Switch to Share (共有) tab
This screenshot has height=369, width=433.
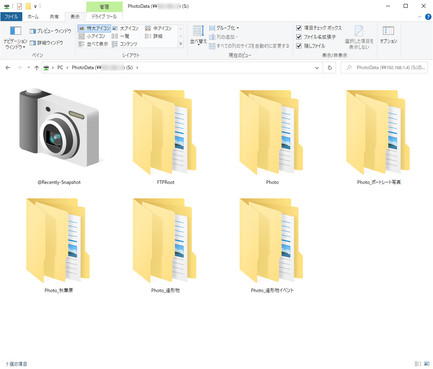[54, 17]
